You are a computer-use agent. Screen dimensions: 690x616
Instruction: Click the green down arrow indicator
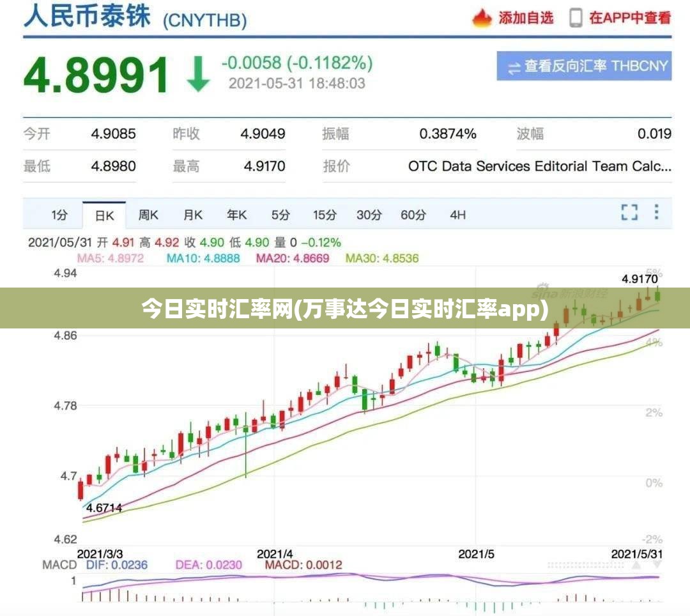(198, 74)
